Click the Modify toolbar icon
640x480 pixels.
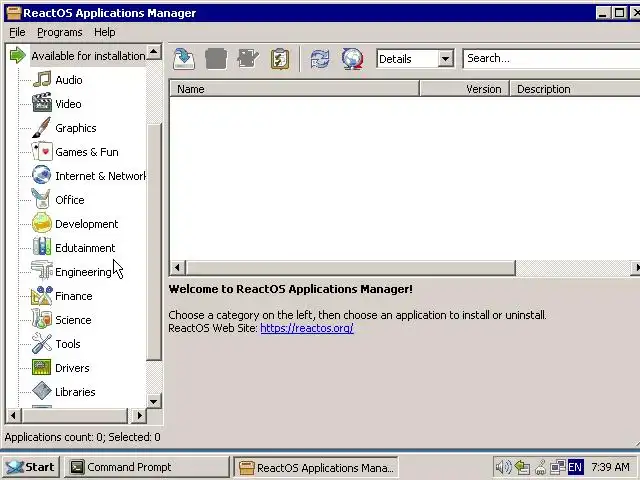pyautogui.click(x=248, y=59)
